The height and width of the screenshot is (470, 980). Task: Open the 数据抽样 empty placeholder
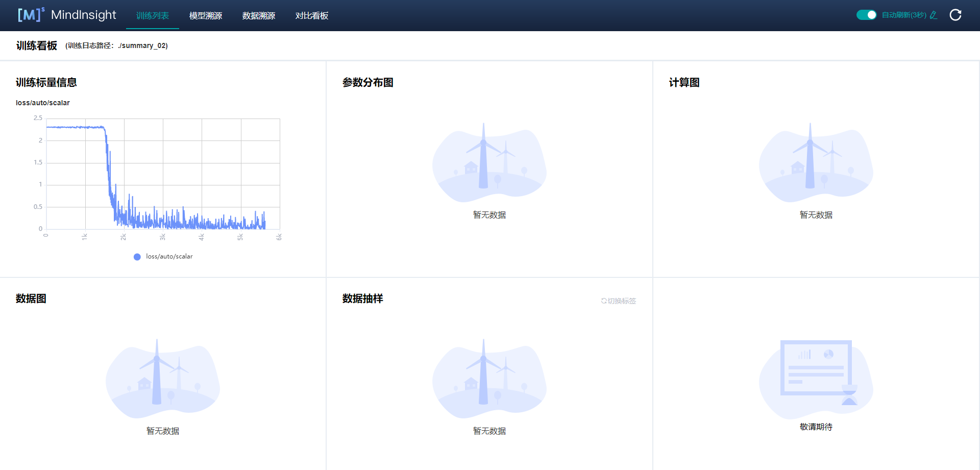489,387
